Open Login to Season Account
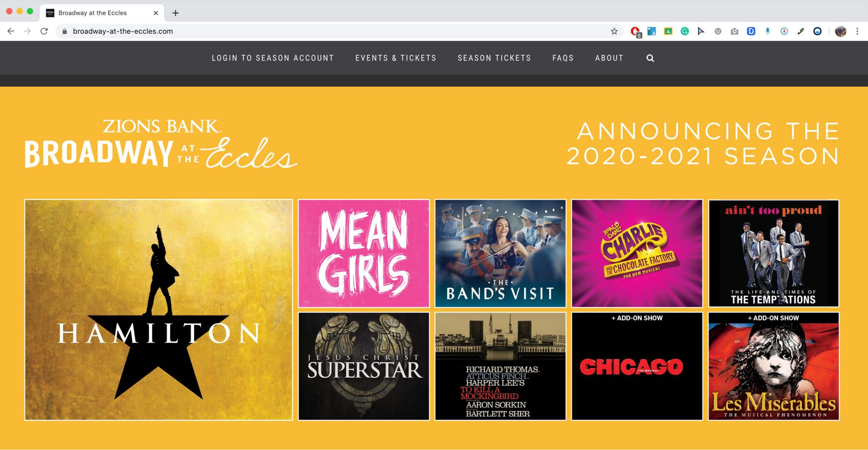The width and height of the screenshot is (868, 450). tap(273, 58)
